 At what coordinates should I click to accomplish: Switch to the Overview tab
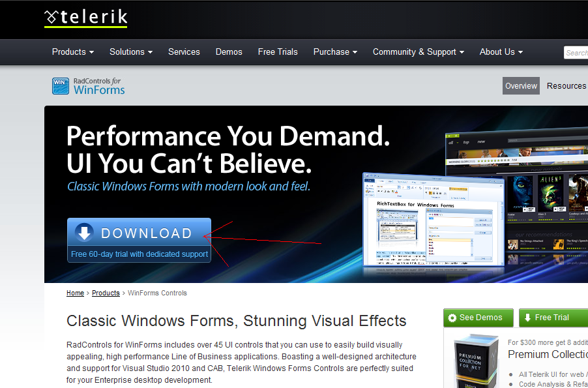coord(521,86)
